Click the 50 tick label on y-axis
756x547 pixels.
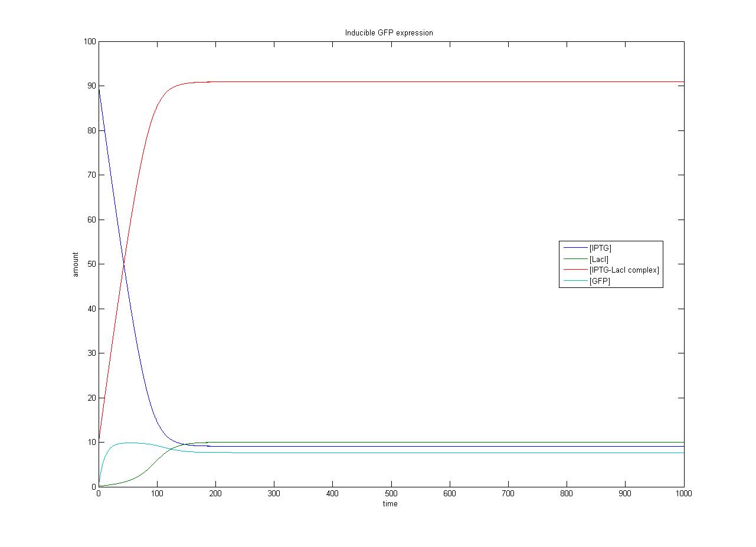click(x=91, y=264)
